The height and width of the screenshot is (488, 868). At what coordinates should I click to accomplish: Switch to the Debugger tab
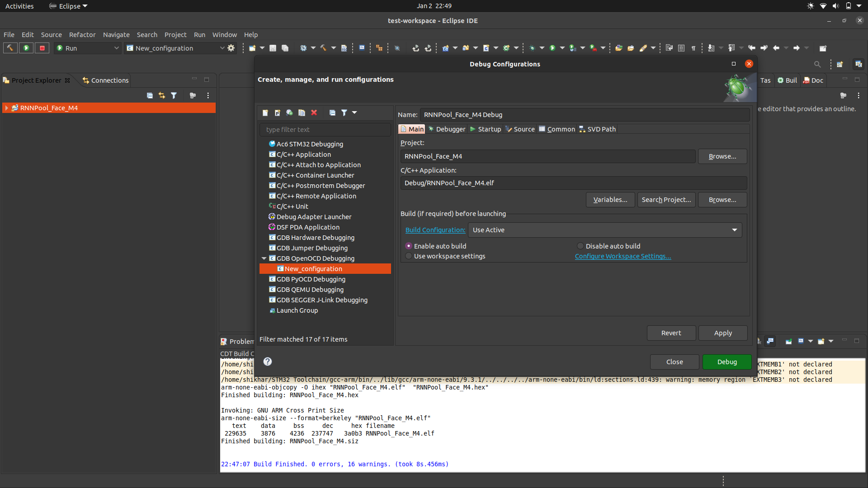point(447,129)
